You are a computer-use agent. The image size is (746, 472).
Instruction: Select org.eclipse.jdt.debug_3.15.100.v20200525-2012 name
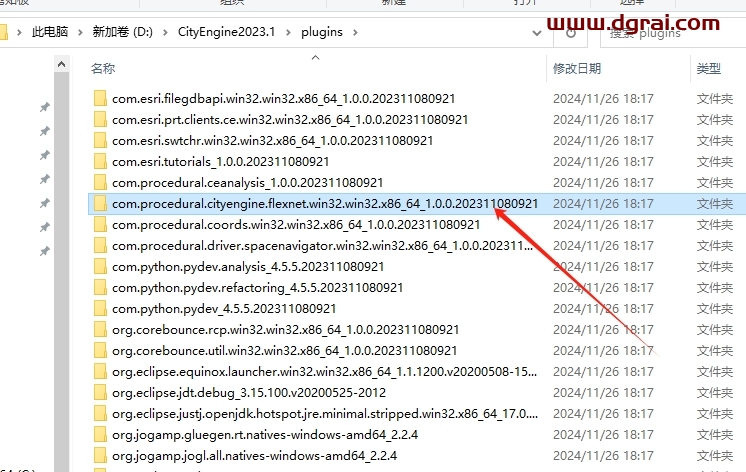[249, 393]
